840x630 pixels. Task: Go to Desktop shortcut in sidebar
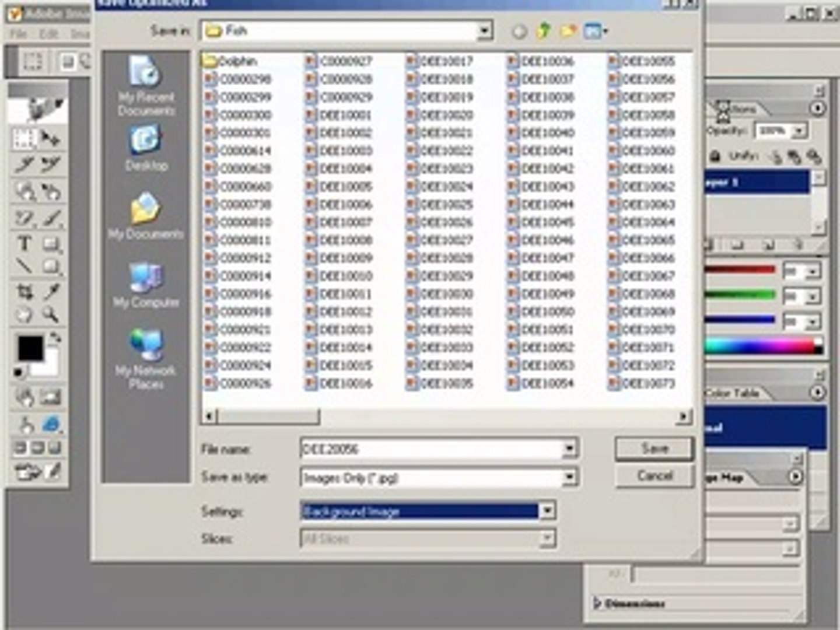(146, 149)
